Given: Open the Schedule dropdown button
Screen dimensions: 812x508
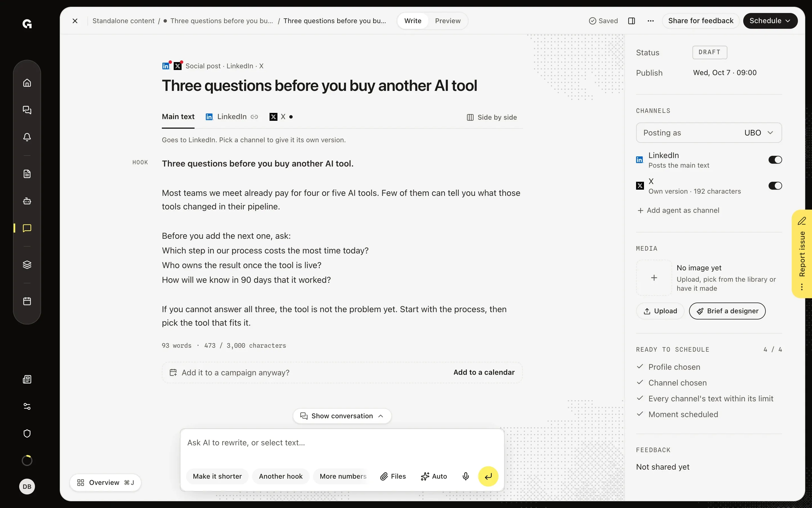Looking at the screenshot, I should point(770,21).
